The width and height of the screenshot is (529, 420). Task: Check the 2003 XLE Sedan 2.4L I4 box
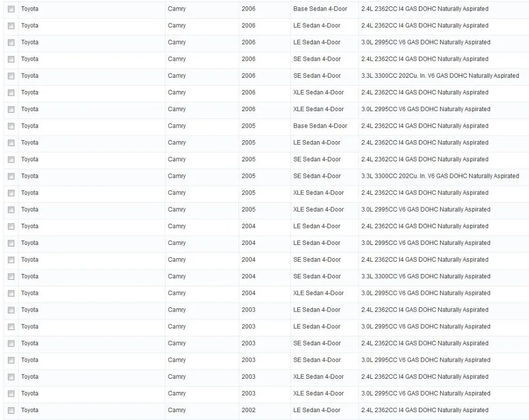[11, 377]
